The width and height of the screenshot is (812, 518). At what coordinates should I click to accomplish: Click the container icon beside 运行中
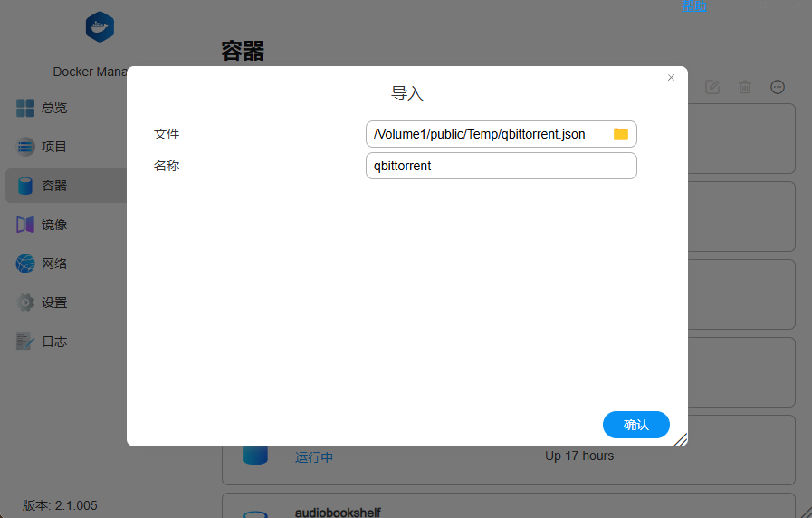click(255, 456)
